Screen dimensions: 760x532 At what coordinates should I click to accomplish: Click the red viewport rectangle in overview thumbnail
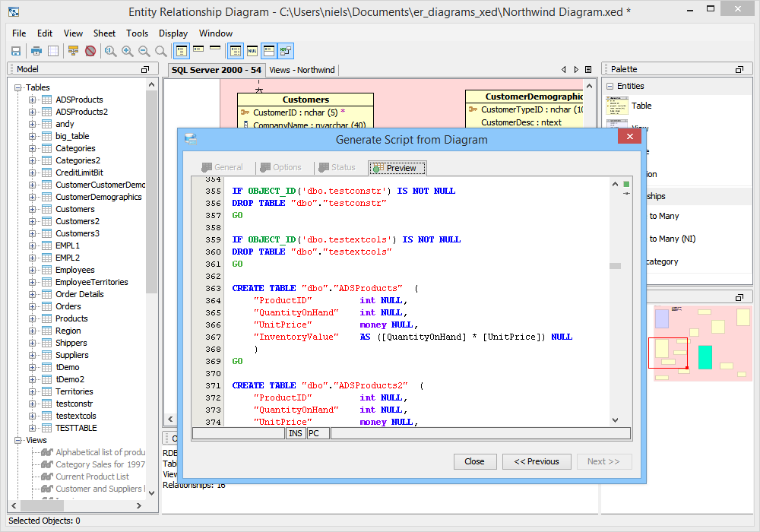(667, 353)
